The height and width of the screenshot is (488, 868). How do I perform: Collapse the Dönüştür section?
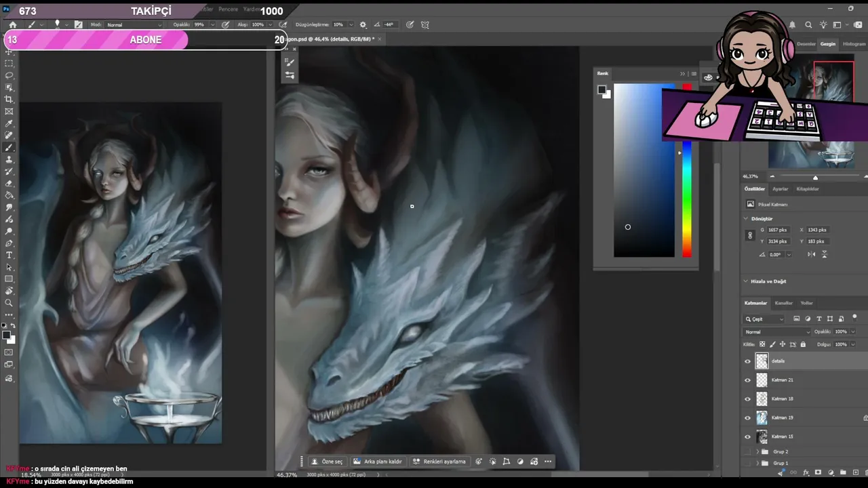point(746,219)
